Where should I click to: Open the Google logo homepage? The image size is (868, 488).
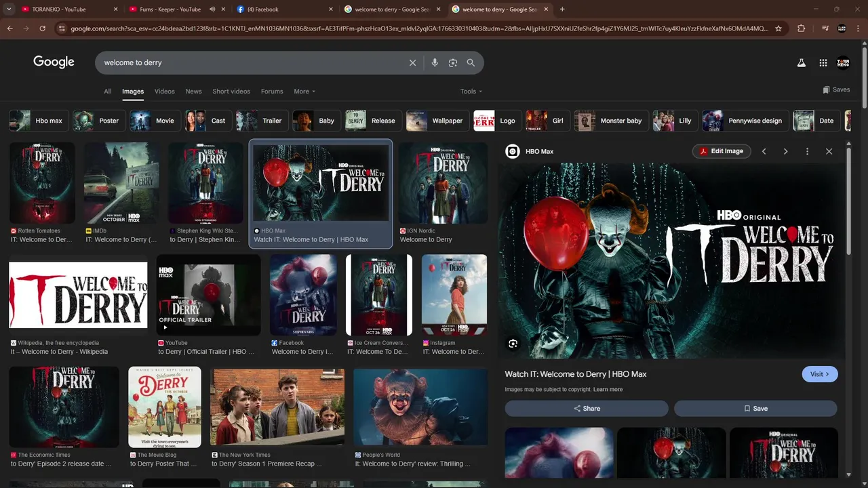(x=54, y=62)
